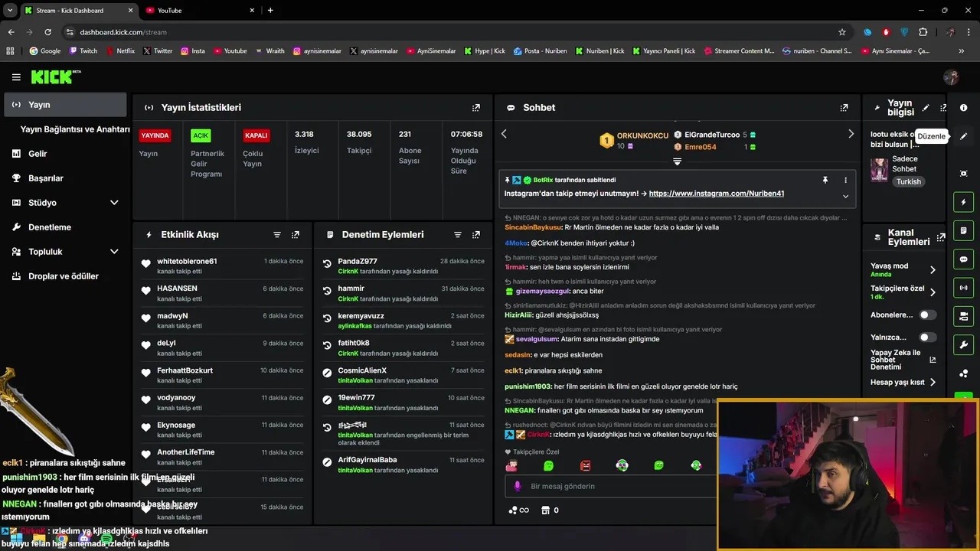Open the browser tab search dropdown
Image resolution: width=980 pixels, height=551 pixels.
(10, 10)
